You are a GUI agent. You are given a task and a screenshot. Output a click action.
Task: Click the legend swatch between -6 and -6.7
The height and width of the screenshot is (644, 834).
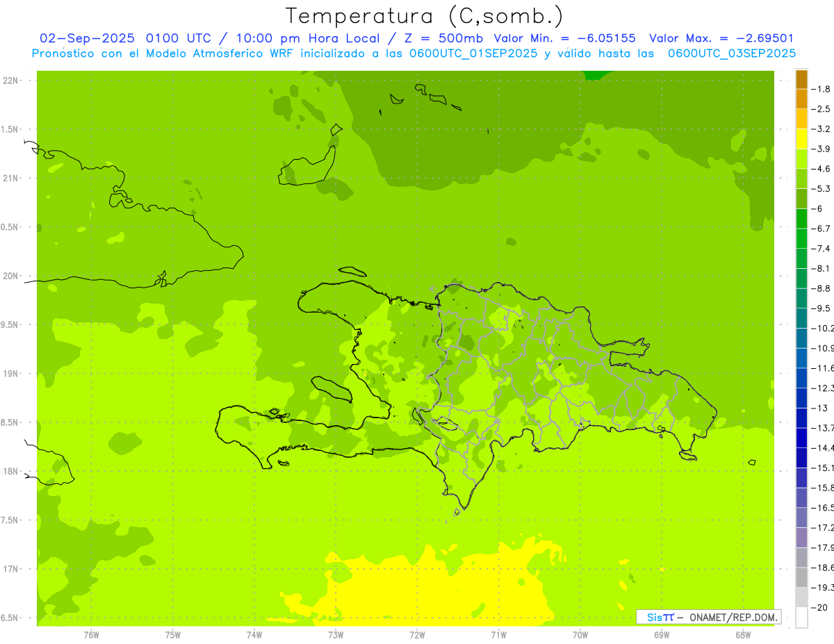[x=801, y=218]
